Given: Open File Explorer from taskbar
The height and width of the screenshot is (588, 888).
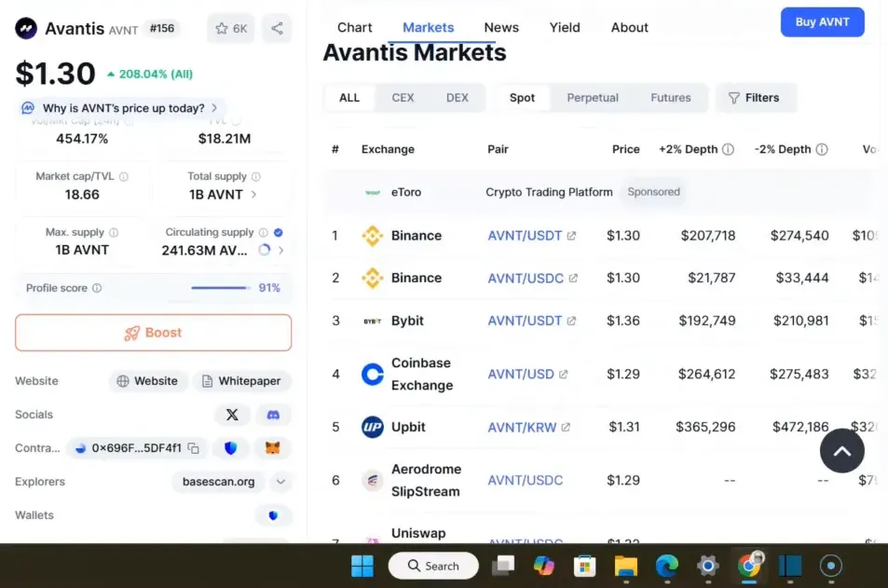Looking at the screenshot, I should (626, 566).
